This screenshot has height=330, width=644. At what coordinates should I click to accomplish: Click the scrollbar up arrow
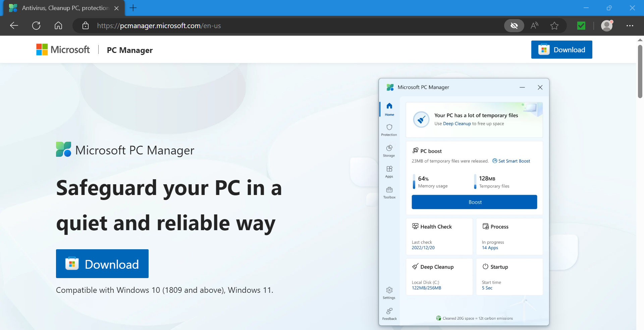[x=640, y=40]
